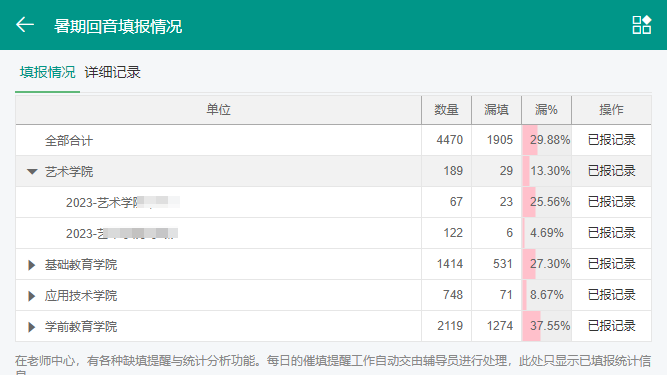Screen dimensions: 667x375
Task: Click the 暑期回音填报情况 page title
Action: pyautogui.click(x=118, y=26)
